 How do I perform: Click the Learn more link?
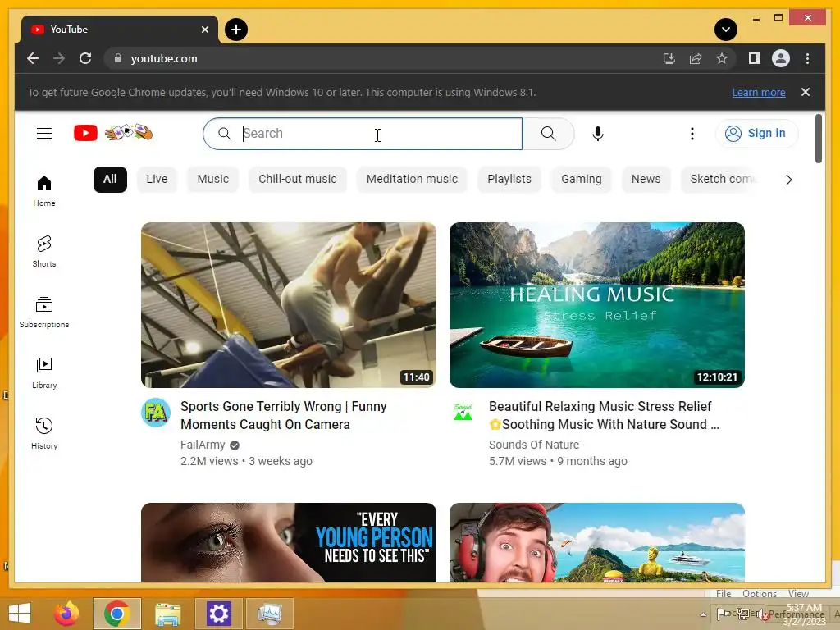(x=759, y=92)
